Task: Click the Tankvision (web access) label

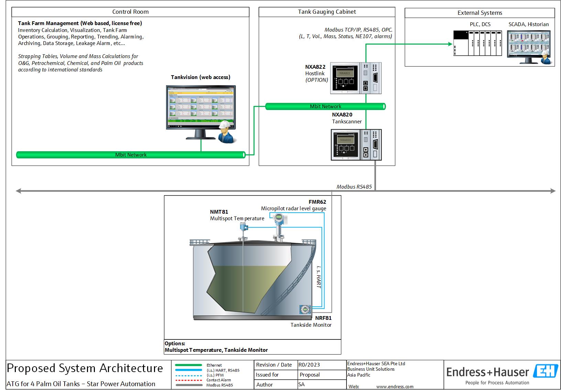Action: (200, 77)
